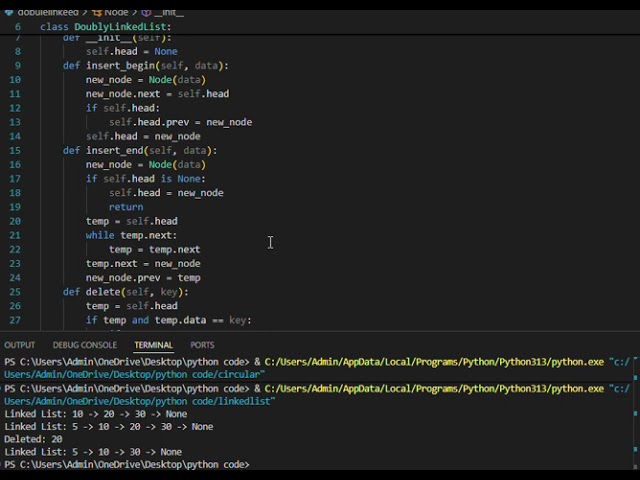The height and width of the screenshot is (480, 640).
Task: Select the TERMINAL tab
Action: coord(153,345)
